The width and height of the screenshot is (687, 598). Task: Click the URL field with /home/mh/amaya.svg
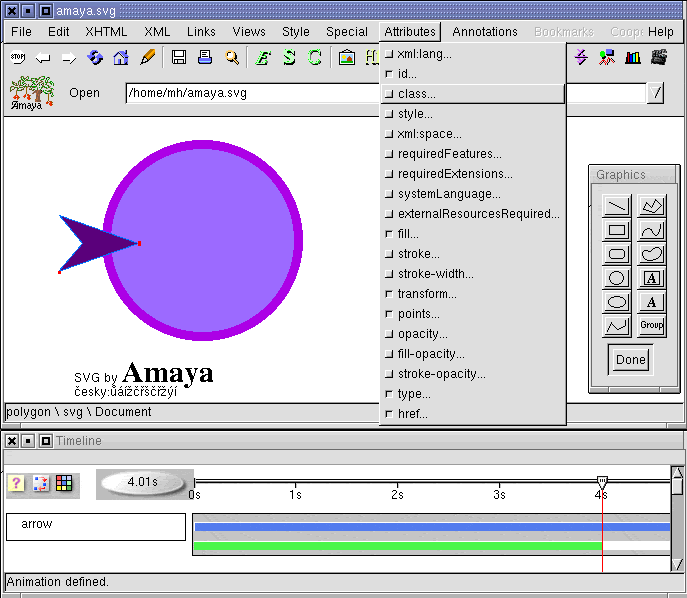252,93
